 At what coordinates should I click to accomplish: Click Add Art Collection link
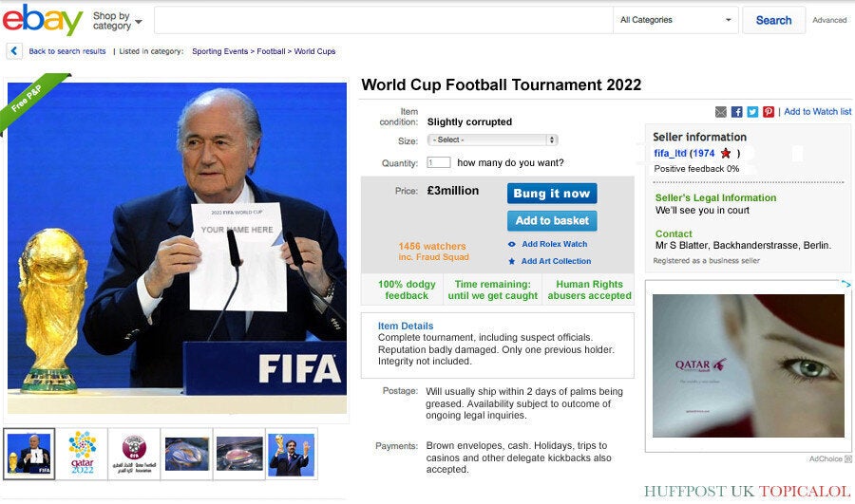(556, 262)
